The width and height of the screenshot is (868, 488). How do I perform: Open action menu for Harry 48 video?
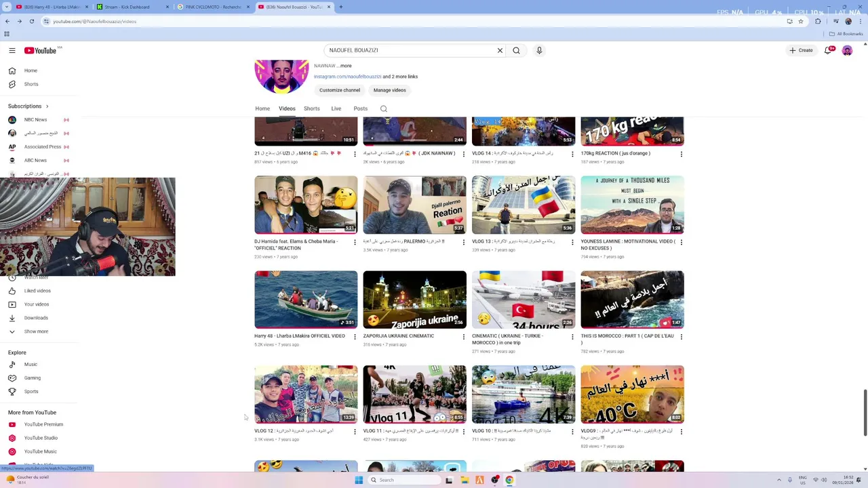click(355, 337)
